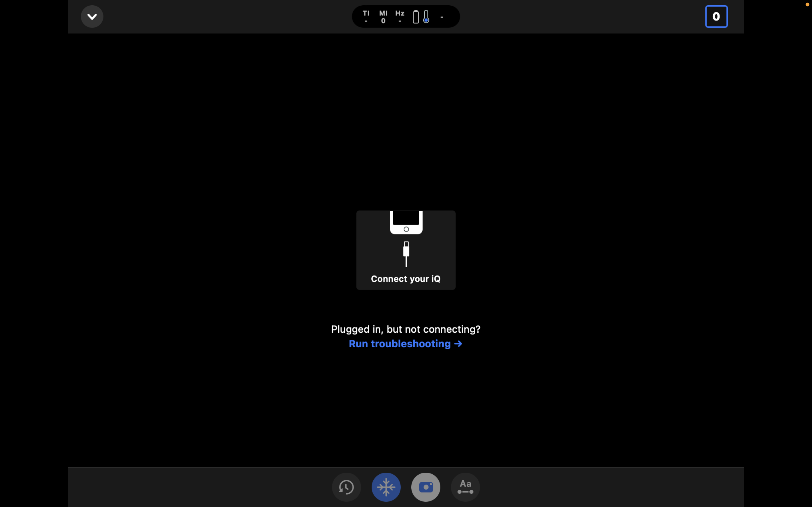This screenshot has height=507, width=812.
Task: Click the probe thermometer temperature icon
Action: 426,16
